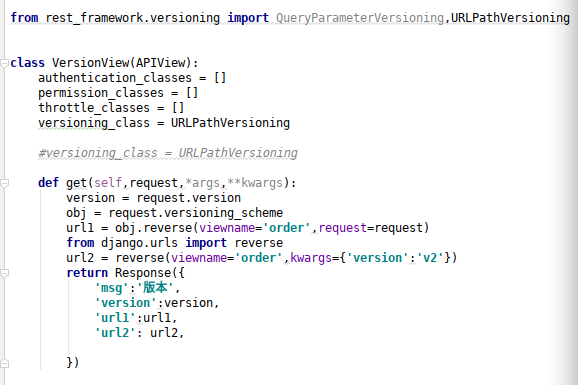Click 'rest_framework.versioning' module name
This screenshot has width=578, height=385.
(133, 18)
